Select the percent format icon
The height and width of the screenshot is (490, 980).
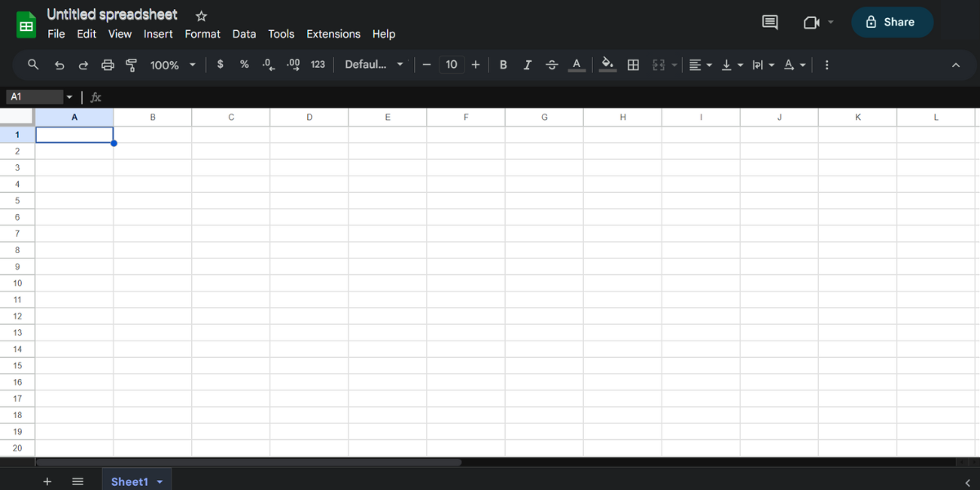pos(243,65)
